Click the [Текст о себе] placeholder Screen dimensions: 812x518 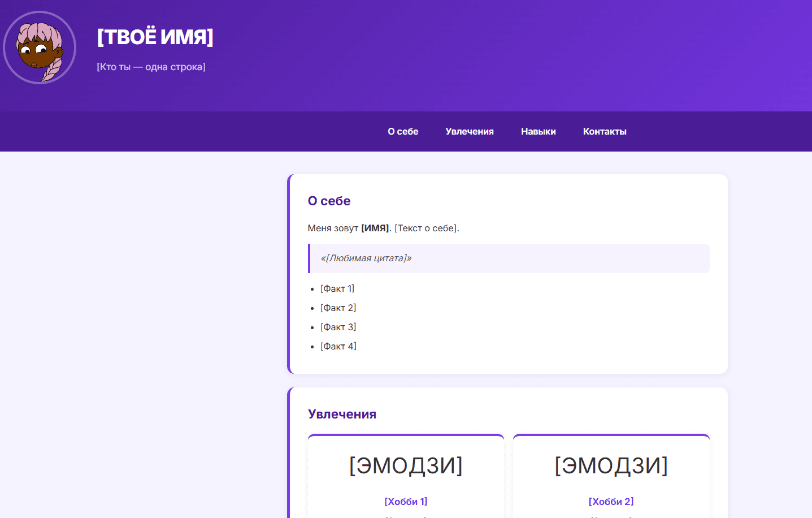[x=427, y=228]
